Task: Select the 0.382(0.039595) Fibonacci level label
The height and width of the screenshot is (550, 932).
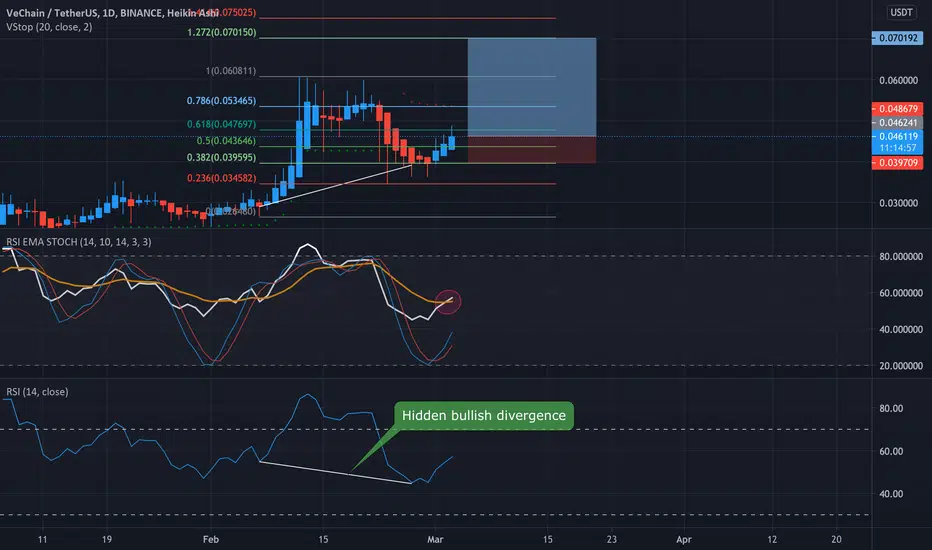Action: 221,158
